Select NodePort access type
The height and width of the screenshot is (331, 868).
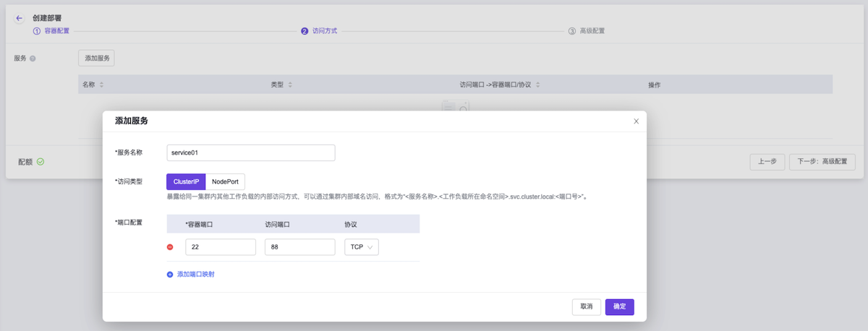(225, 181)
